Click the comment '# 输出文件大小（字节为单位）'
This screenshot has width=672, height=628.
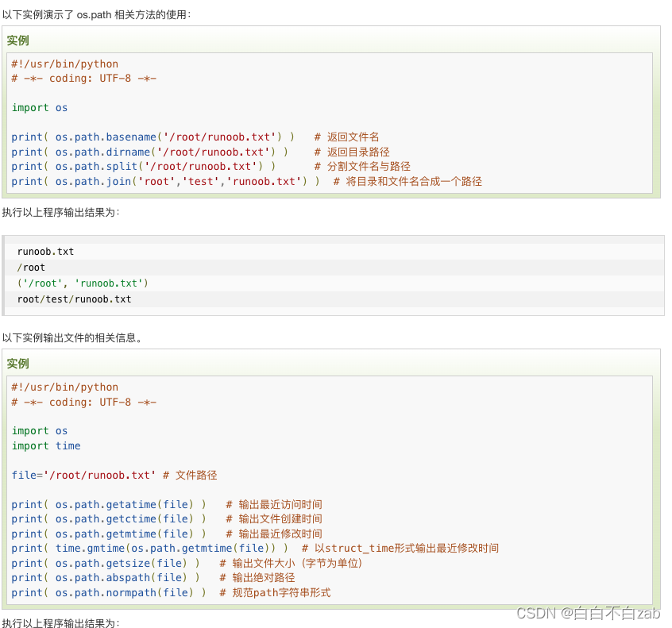click(x=291, y=563)
